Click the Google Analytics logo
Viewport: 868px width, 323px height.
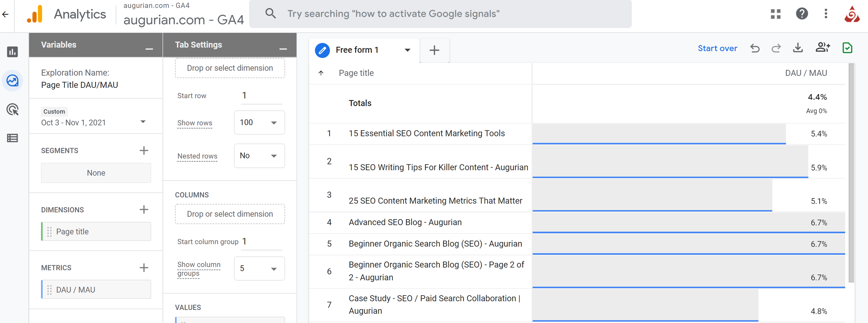[x=35, y=14]
